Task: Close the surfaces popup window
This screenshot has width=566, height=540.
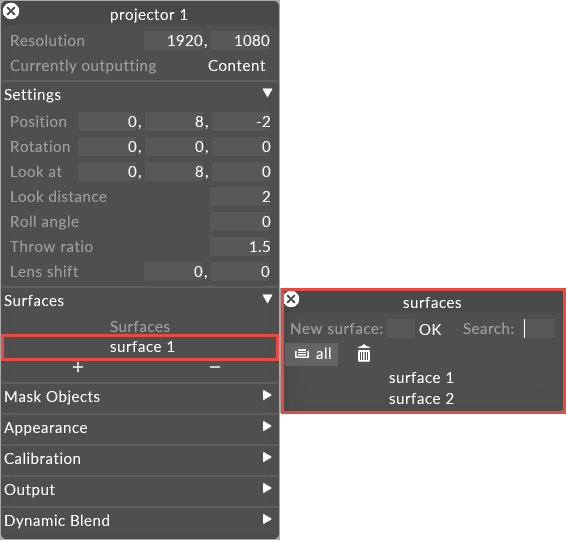Action: 291,299
